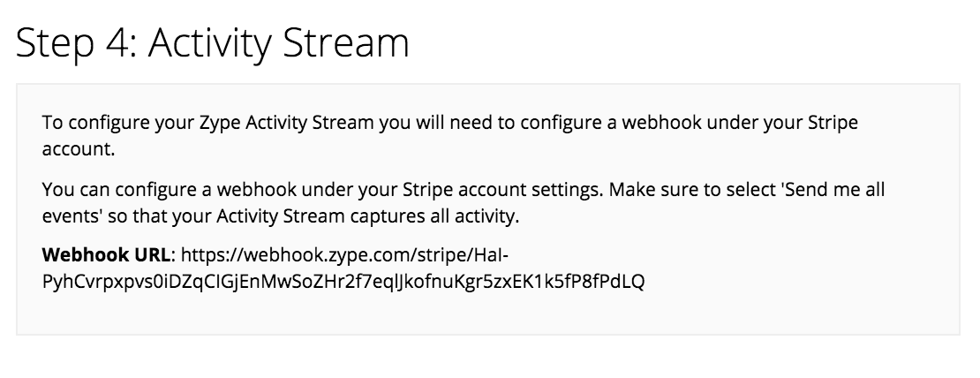This screenshot has width=980, height=378.
Task: Click 'Step 4:' in the heading
Action: click(x=76, y=42)
